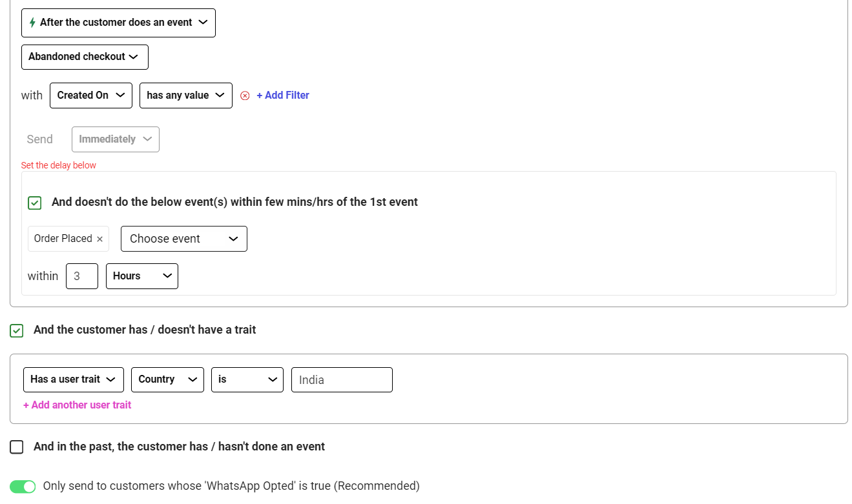Enable the 'And in the past' event checkbox
The width and height of the screenshot is (852, 504).
tap(16, 447)
